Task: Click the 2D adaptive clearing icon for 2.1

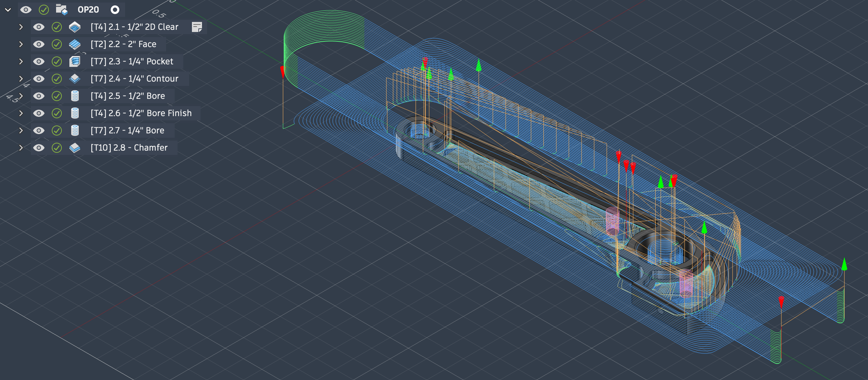Action: click(x=75, y=27)
